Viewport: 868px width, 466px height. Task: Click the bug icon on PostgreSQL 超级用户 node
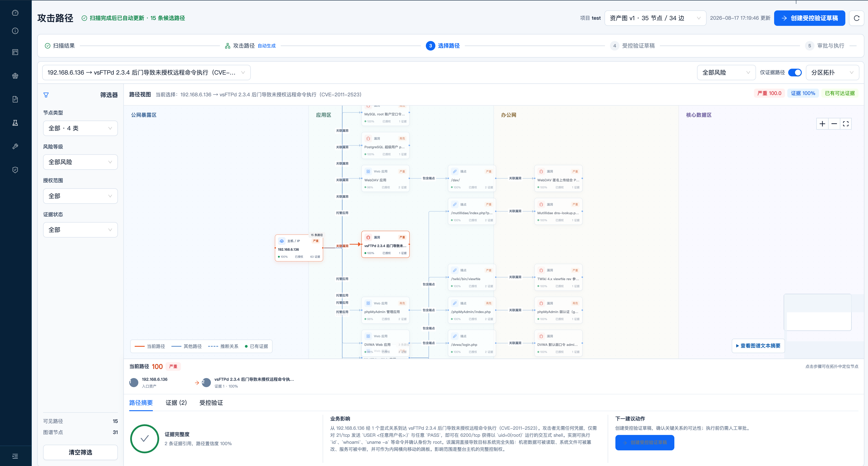[x=368, y=138]
